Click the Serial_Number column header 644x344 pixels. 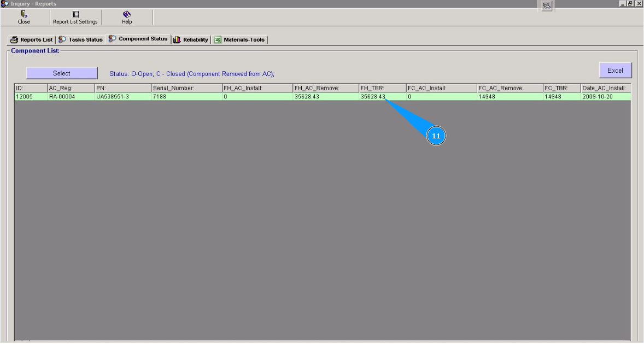point(186,88)
